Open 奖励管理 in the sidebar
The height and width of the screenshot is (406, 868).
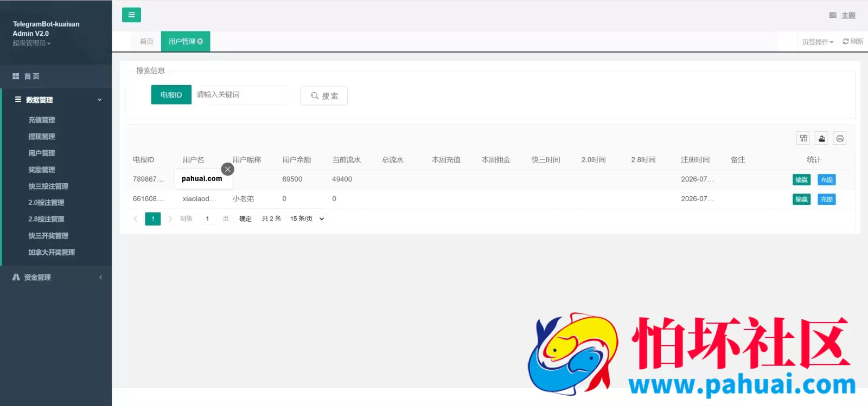[42, 170]
